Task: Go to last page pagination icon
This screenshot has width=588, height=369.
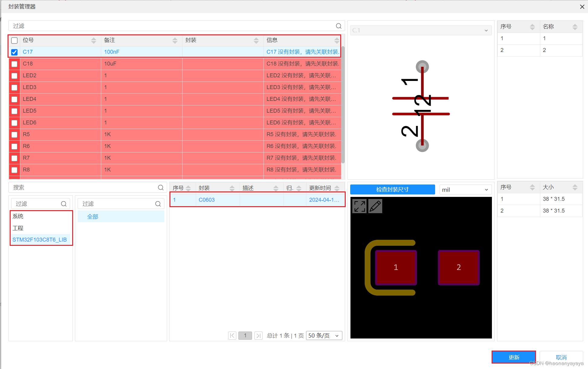Action: click(x=258, y=335)
